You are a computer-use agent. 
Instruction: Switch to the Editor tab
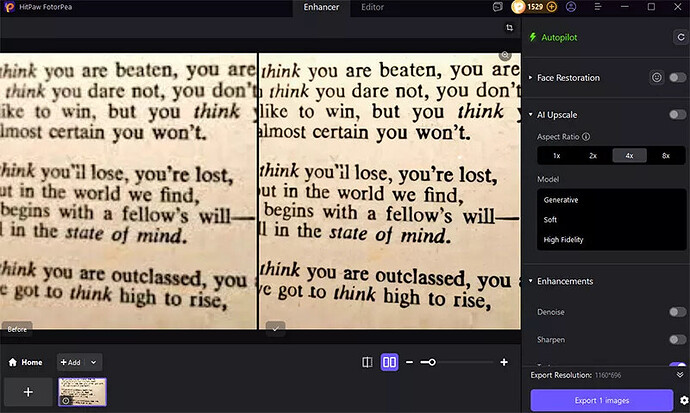(372, 7)
